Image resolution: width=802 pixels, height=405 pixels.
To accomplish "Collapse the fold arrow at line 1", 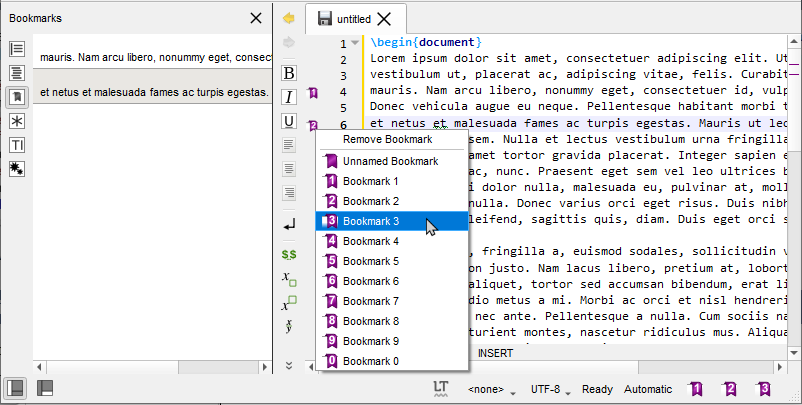I will [x=355, y=43].
